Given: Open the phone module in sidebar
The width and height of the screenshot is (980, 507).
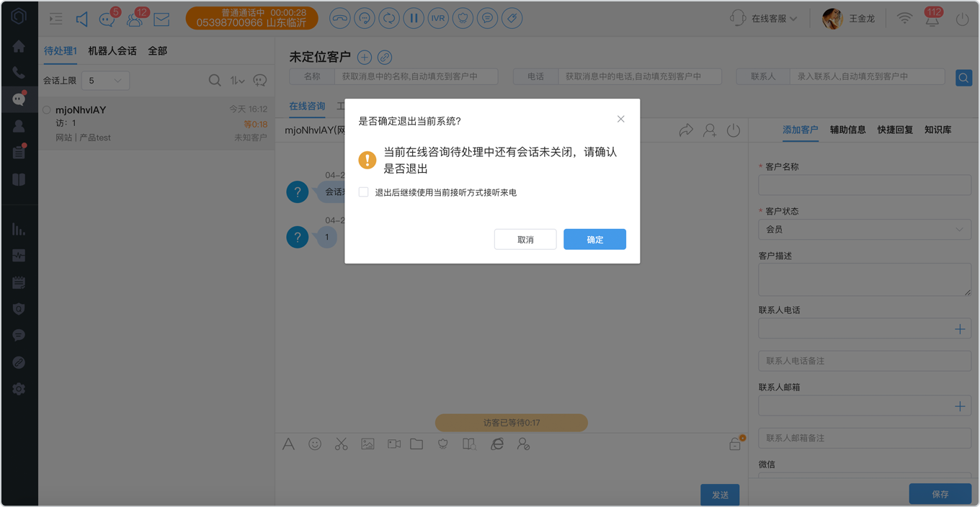Looking at the screenshot, I should click(x=19, y=73).
